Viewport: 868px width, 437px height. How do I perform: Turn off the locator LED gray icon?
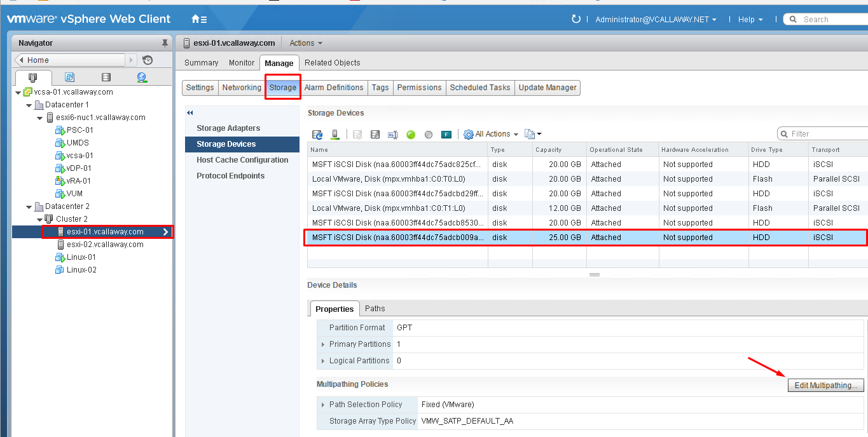point(429,134)
